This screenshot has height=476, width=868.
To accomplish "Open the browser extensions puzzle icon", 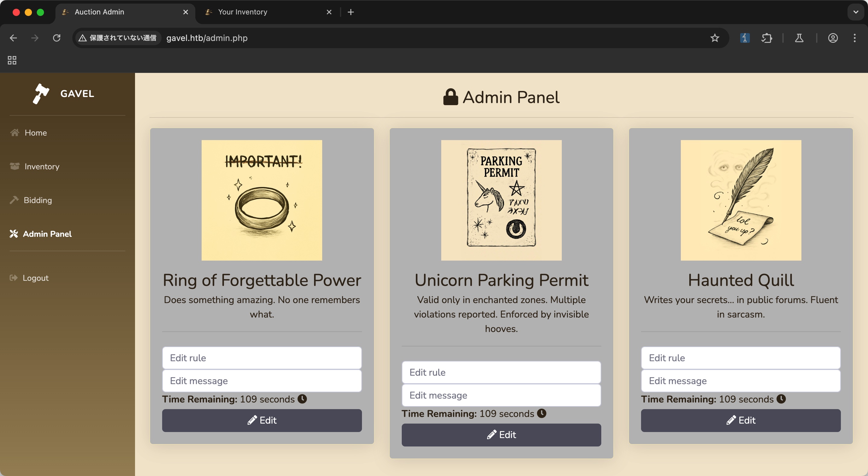I will coord(766,38).
